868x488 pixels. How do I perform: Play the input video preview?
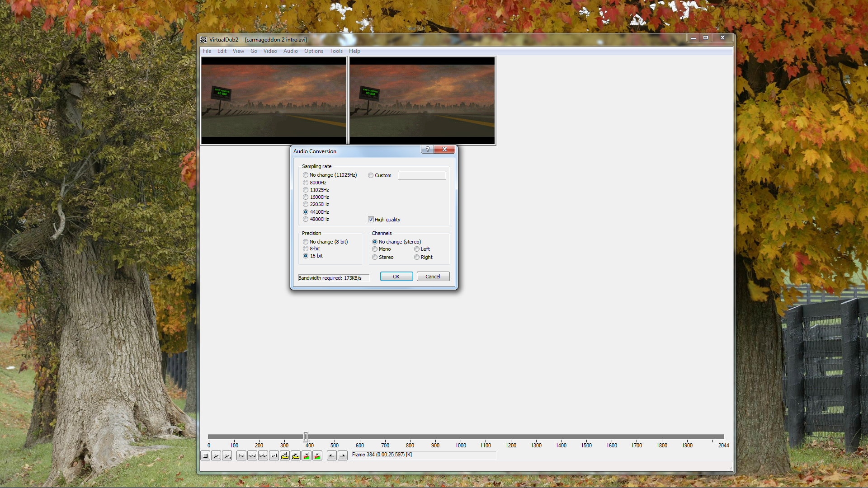(x=216, y=455)
